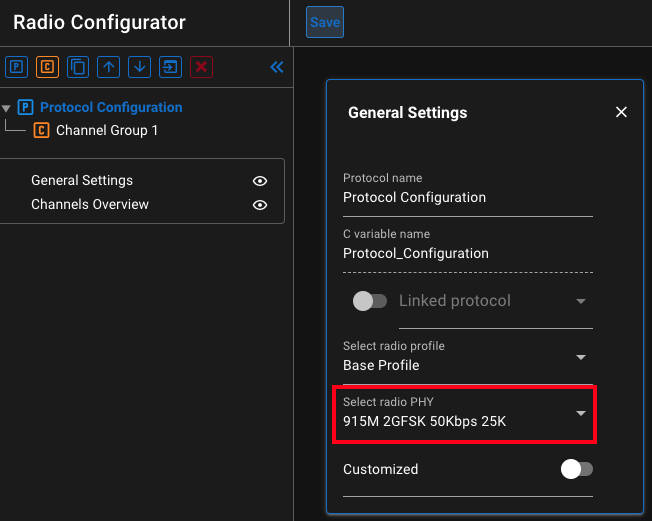
Task: Click the Save button
Action: click(x=325, y=22)
